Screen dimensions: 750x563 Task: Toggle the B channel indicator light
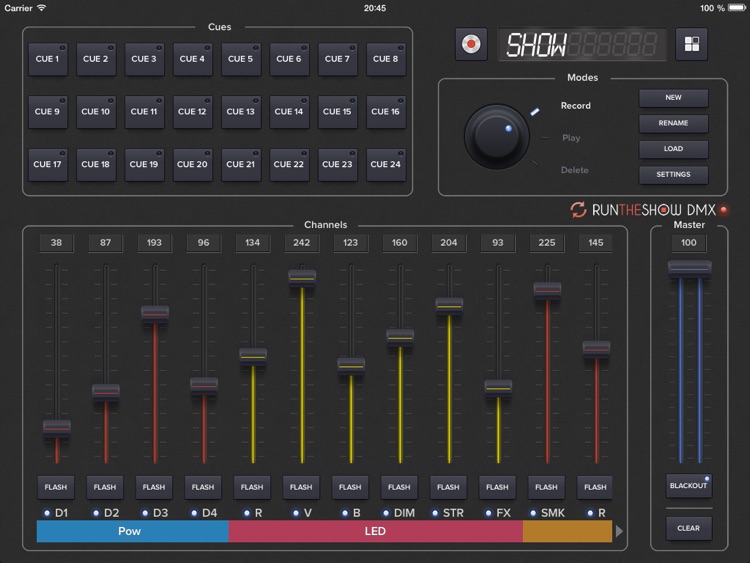click(345, 513)
